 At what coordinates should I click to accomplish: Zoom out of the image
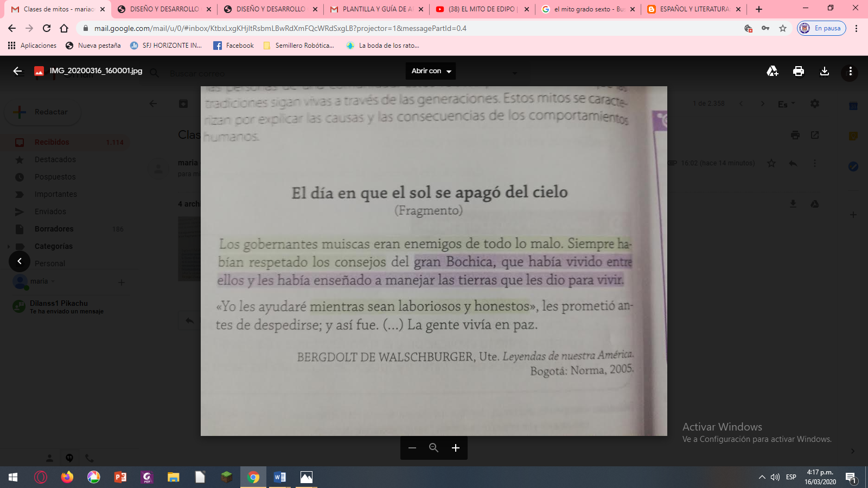[x=412, y=448]
